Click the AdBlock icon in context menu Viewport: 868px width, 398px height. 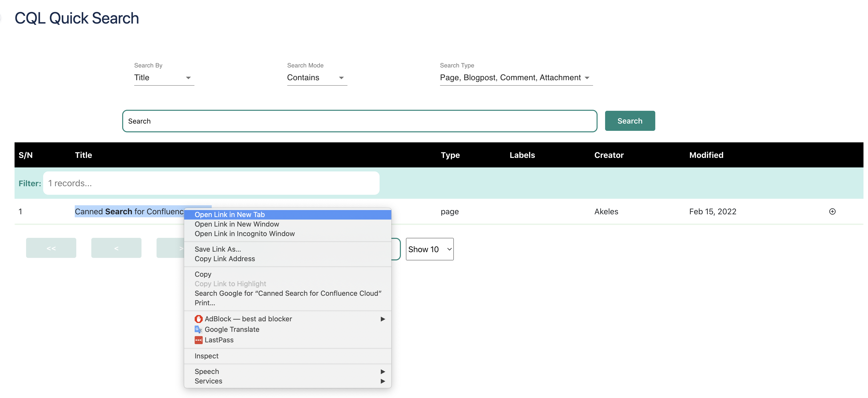click(198, 319)
